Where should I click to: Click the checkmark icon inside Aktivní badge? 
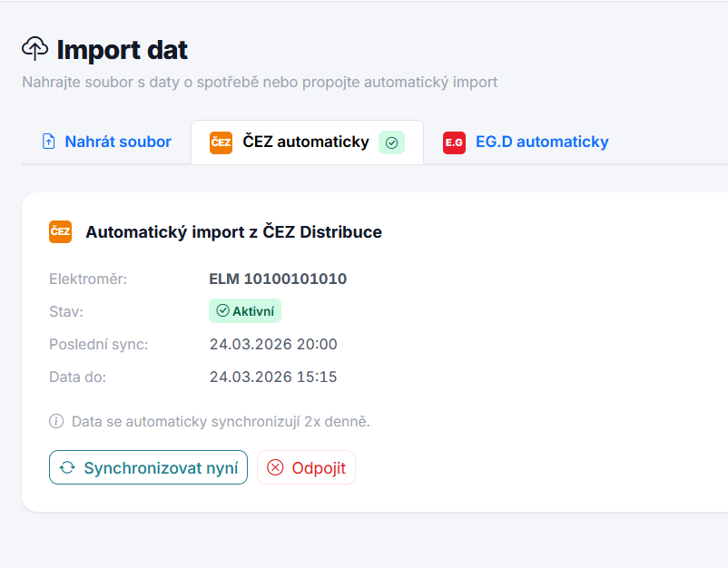pos(222,311)
